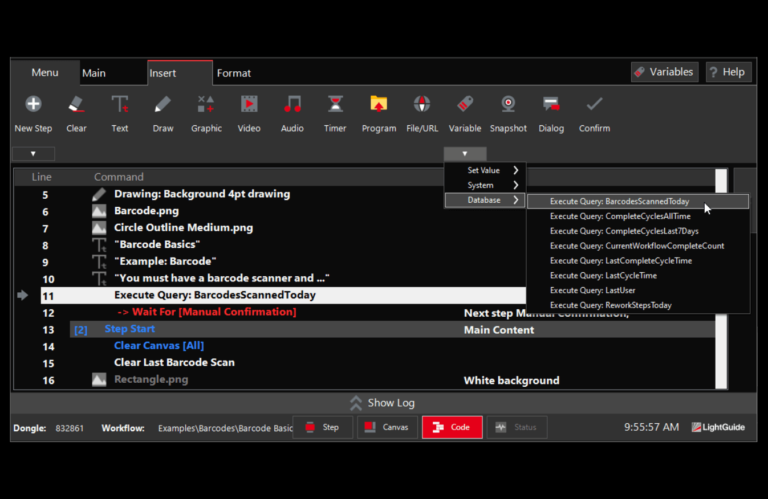This screenshot has width=768, height=499.
Task: Click the Main Content comment on line 13
Action: click(499, 330)
